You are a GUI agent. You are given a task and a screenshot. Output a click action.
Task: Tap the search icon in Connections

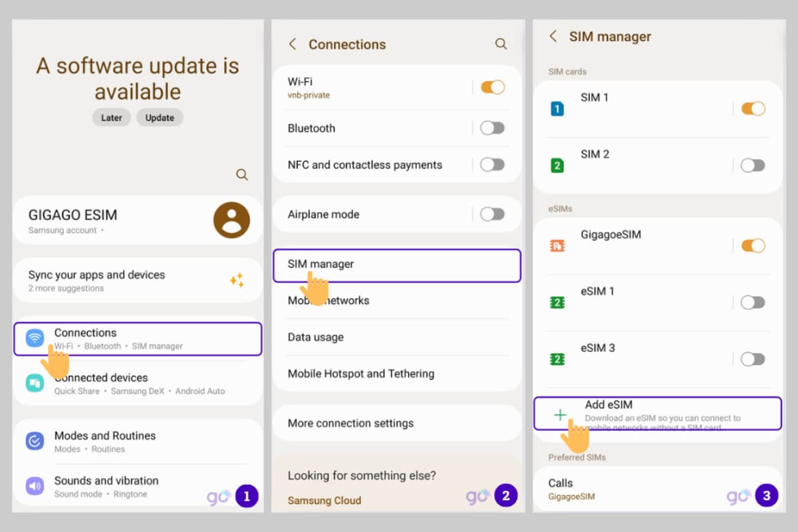tap(501, 44)
